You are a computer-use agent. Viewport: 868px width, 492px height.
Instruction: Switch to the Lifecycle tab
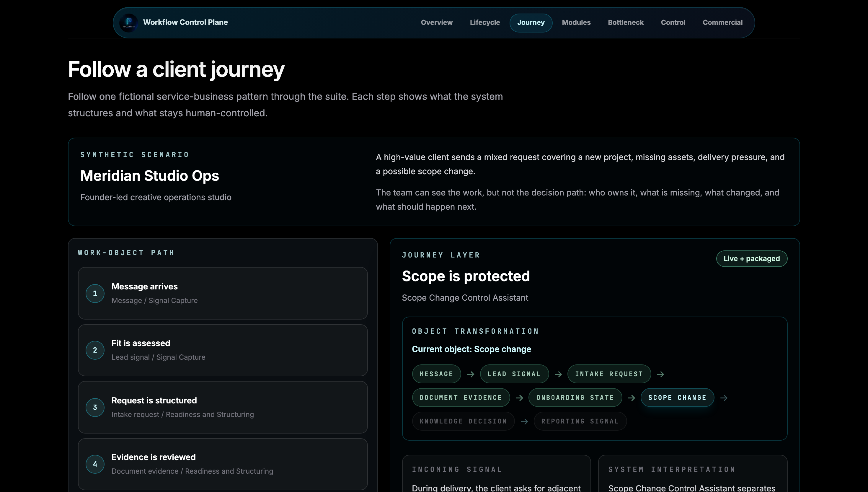(485, 23)
